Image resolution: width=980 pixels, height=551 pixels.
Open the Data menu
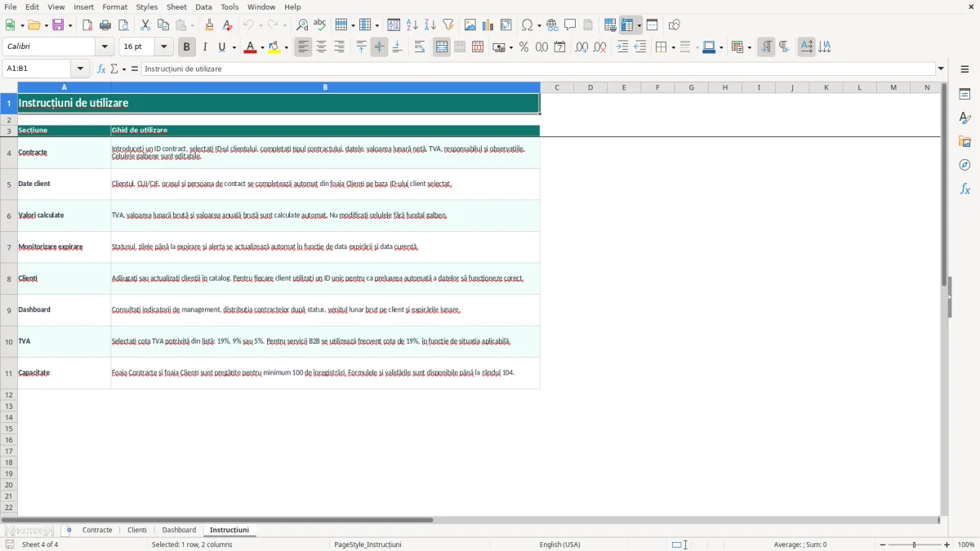click(x=203, y=7)
